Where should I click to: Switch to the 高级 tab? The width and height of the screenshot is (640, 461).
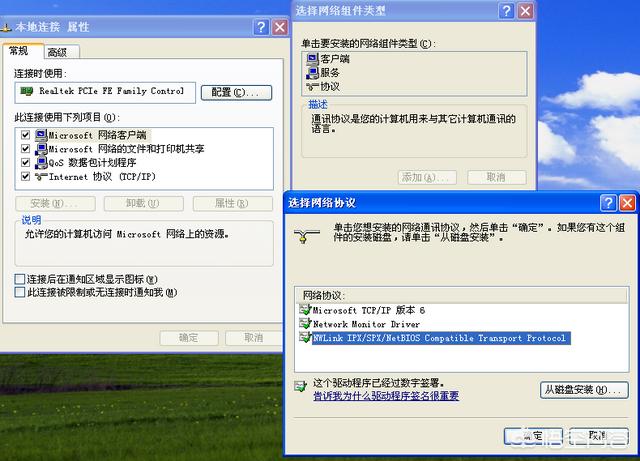coord(61,52)
